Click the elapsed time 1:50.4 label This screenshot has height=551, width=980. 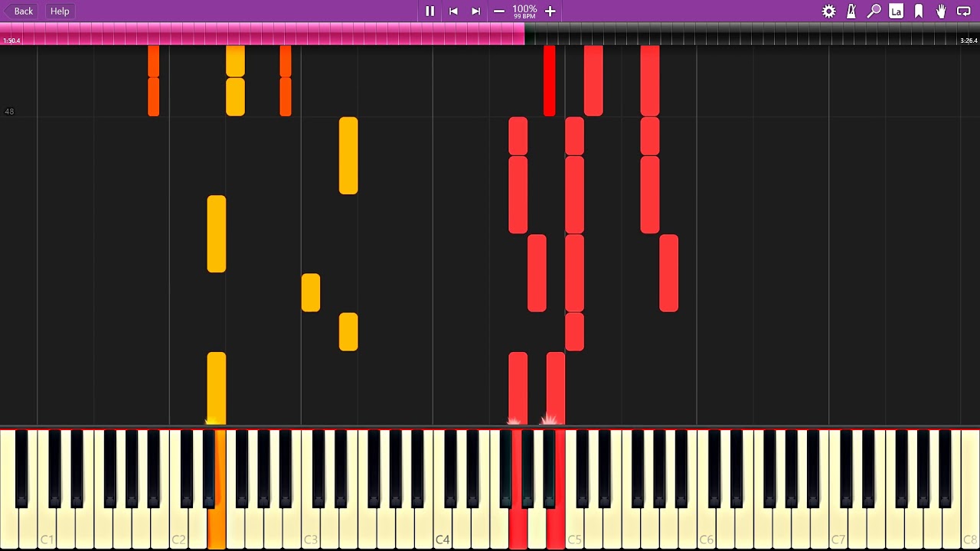11,41
